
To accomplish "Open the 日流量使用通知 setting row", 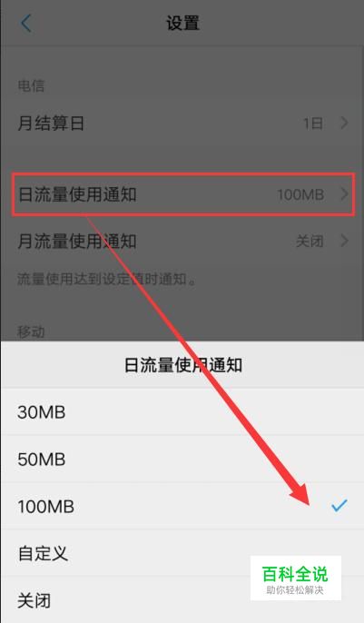I will coord(182,194).
